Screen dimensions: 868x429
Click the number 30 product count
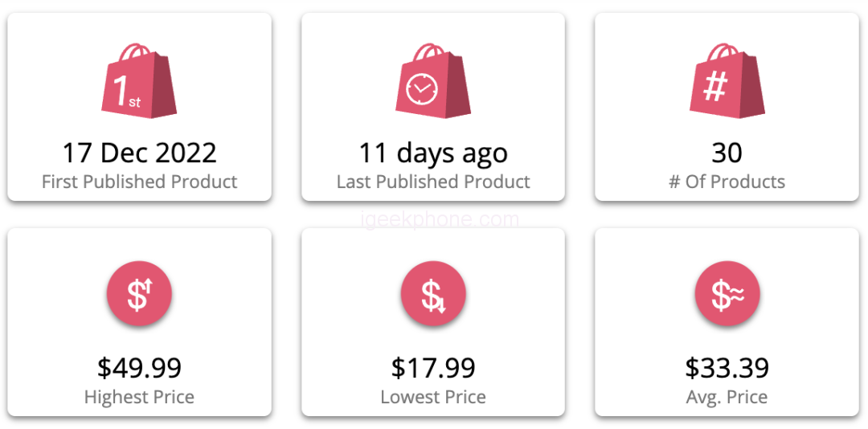(727, 153)
